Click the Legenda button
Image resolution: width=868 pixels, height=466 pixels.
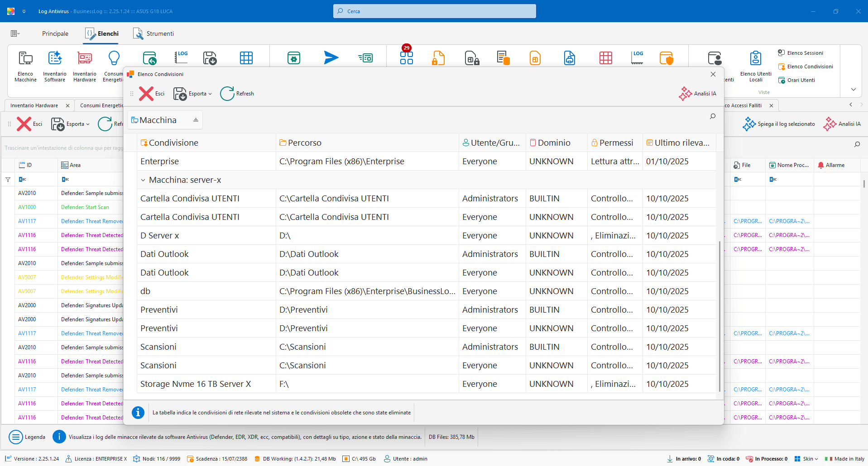(28, 437)
